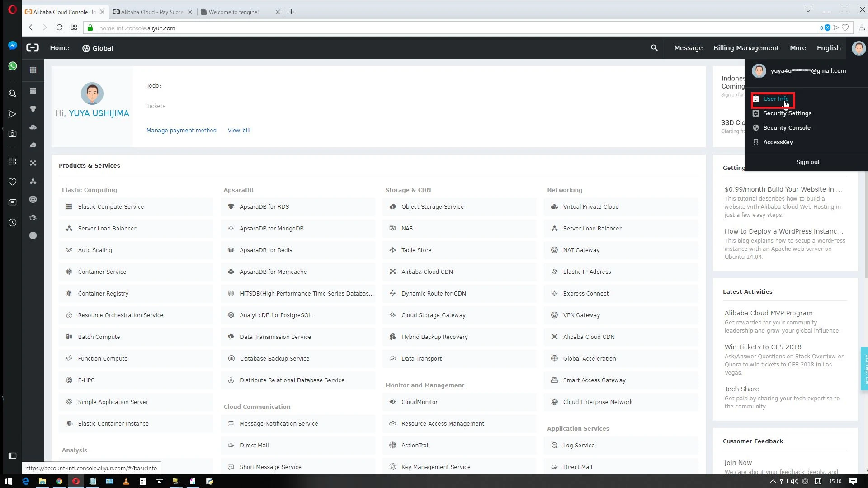
Task: Open Log Service product
Action: 621,445
